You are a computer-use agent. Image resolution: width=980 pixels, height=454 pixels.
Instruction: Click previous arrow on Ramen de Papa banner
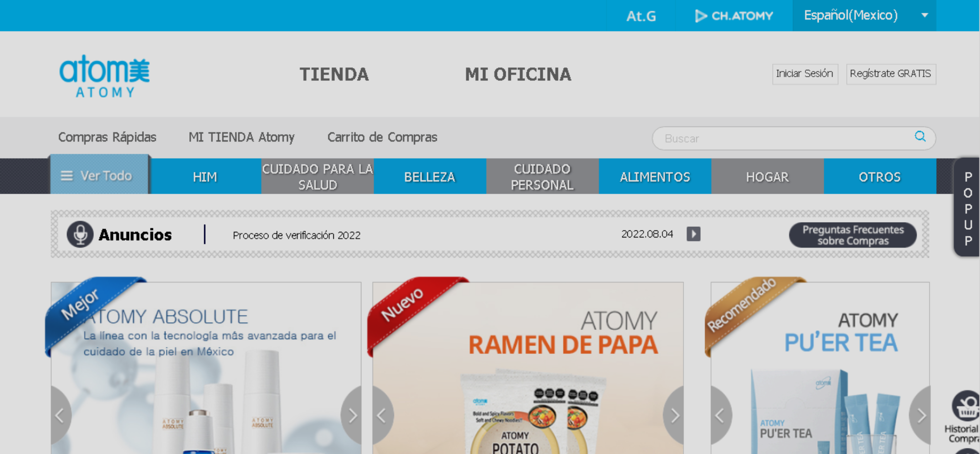(x=382, y=416)
